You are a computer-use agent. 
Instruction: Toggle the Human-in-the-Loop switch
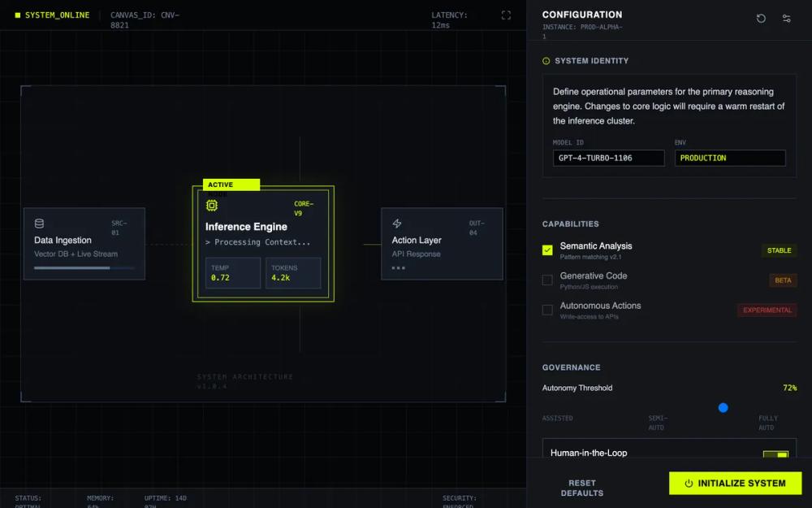(775, 455)
